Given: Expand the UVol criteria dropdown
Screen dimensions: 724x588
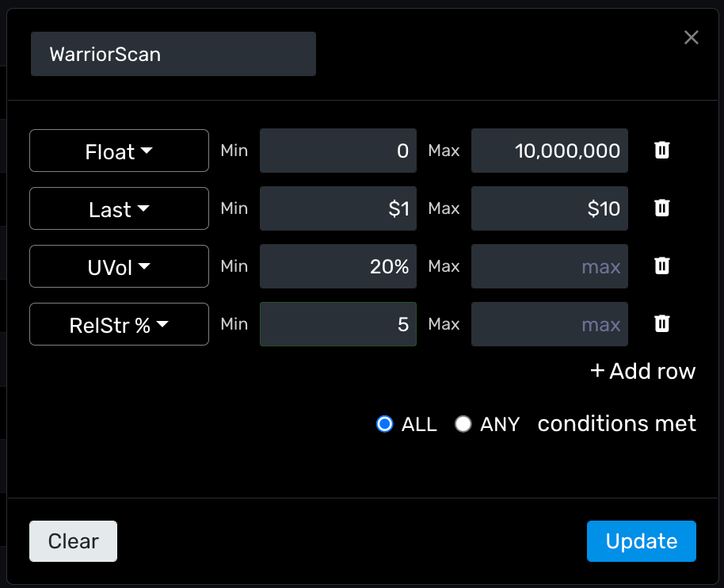Looking at the screenshot, I should pos(119,266).
